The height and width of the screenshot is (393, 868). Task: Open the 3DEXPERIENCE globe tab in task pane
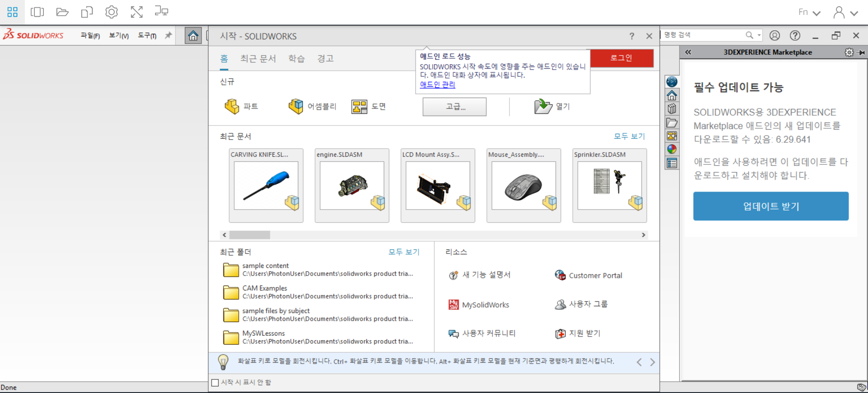click(672, 82)
